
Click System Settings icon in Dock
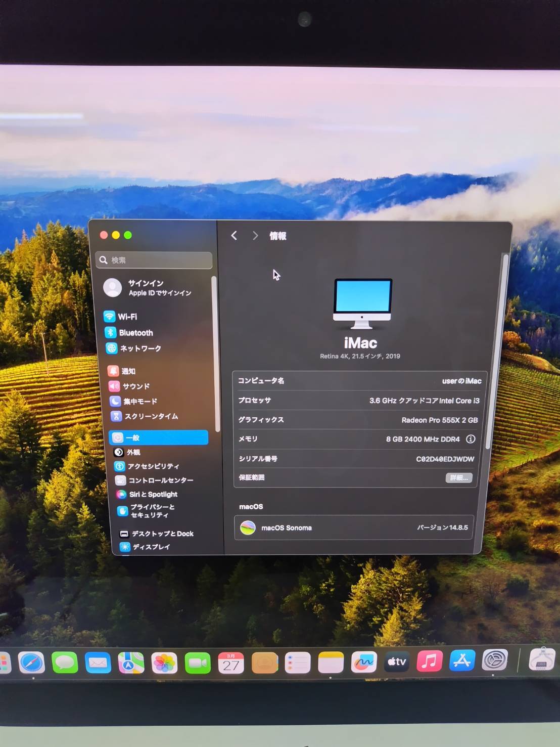[x=495, y=660]
